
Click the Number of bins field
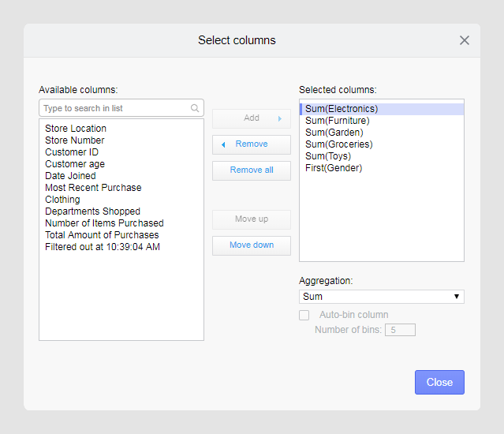pyautogui.click(x=399, y=330)
